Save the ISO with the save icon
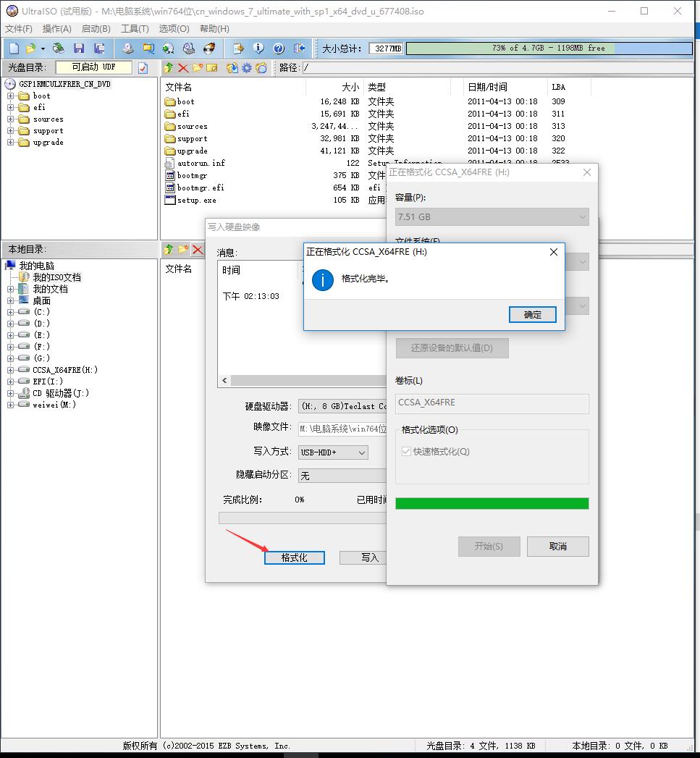This screenshot has width=700, height=758. click(x=80, y=48)
